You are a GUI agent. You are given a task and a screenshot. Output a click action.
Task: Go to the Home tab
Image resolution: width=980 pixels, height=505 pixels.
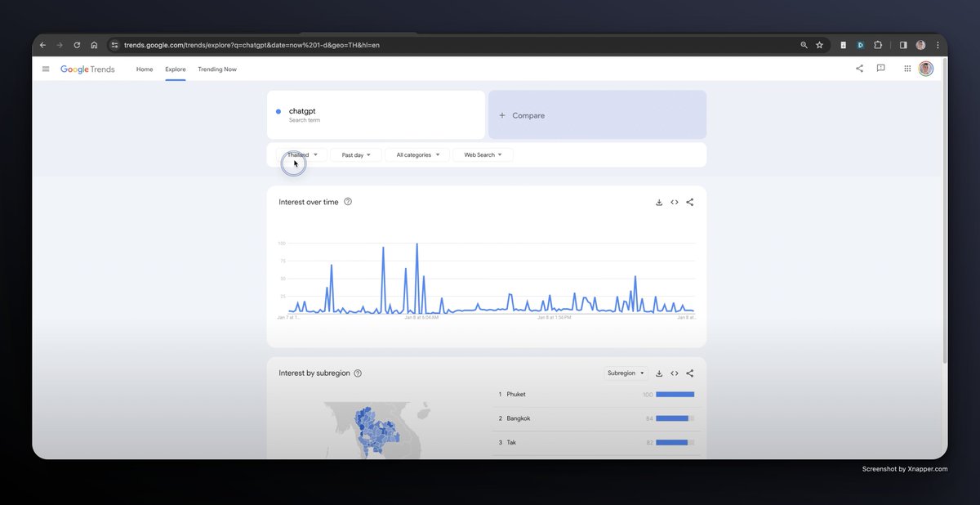point(145,69)
